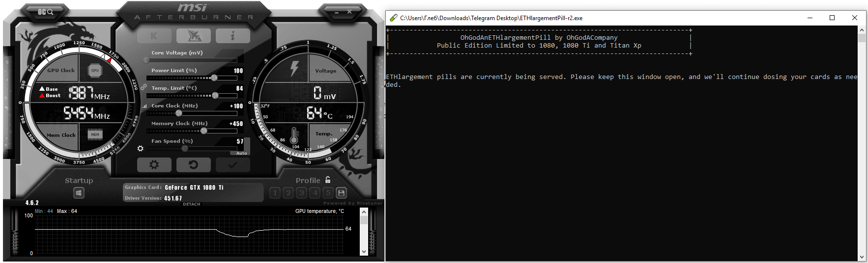
Task: Click the information i button
Action: [232, 36]
